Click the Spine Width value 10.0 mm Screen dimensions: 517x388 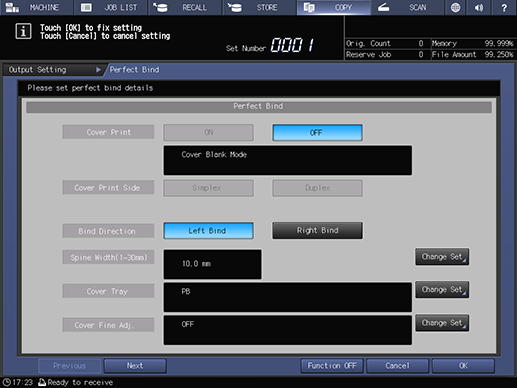[x=212, y=264]
